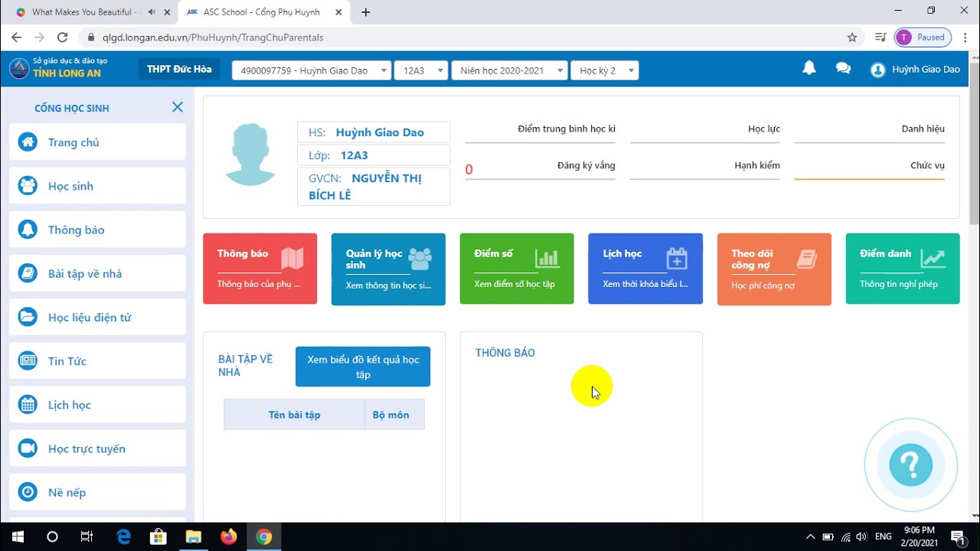
Task: Open Task View on the taskbar
Action: (87, 536)
